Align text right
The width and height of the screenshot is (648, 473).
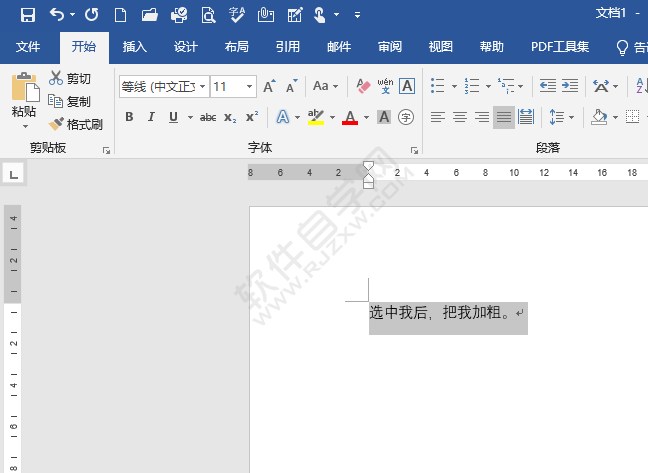point(482,117)
